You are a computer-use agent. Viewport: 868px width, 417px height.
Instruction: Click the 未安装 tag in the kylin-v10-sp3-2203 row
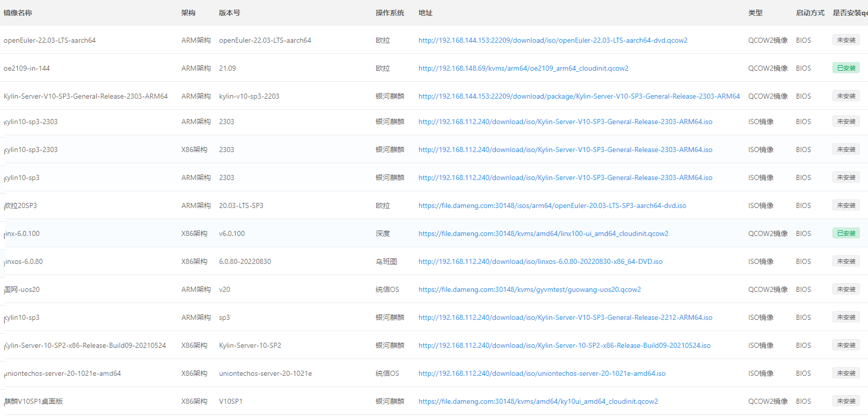(x=846, y=96)
